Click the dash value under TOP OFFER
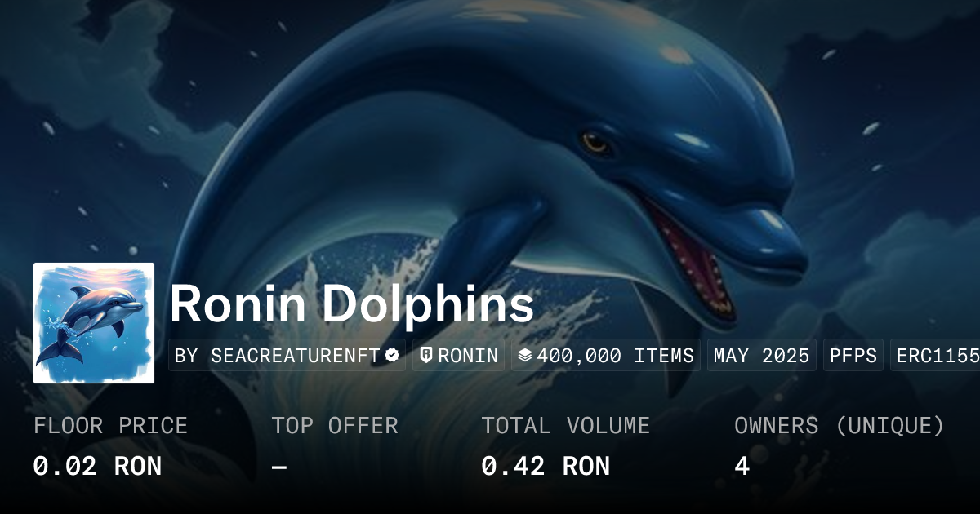 click(279, 466)
